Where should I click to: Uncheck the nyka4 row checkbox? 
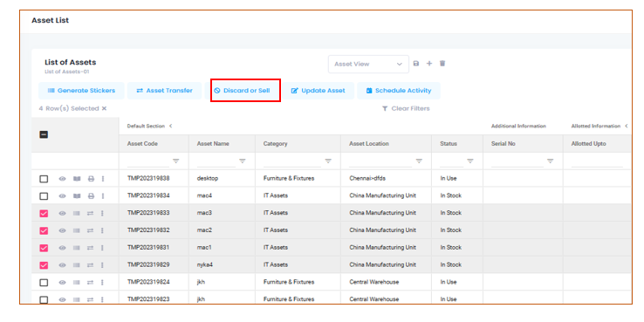pyautogui.click(x=44, y=265)
